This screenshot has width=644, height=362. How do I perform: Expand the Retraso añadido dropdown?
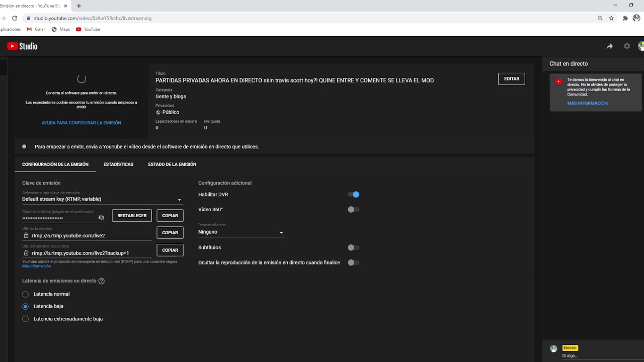pyautogui.click(x=241, y=232)
